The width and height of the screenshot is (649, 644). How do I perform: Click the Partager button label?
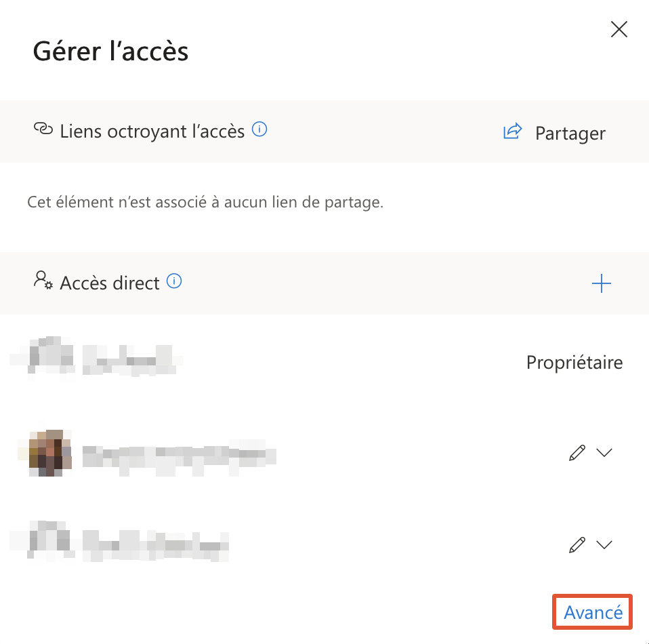pos(570,133)
